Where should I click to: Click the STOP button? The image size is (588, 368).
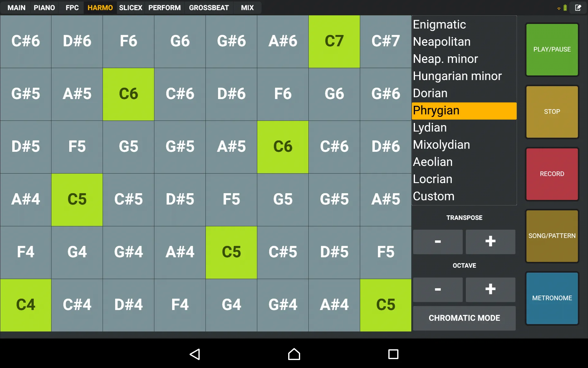pyautogui.click(x=552, y=112)
